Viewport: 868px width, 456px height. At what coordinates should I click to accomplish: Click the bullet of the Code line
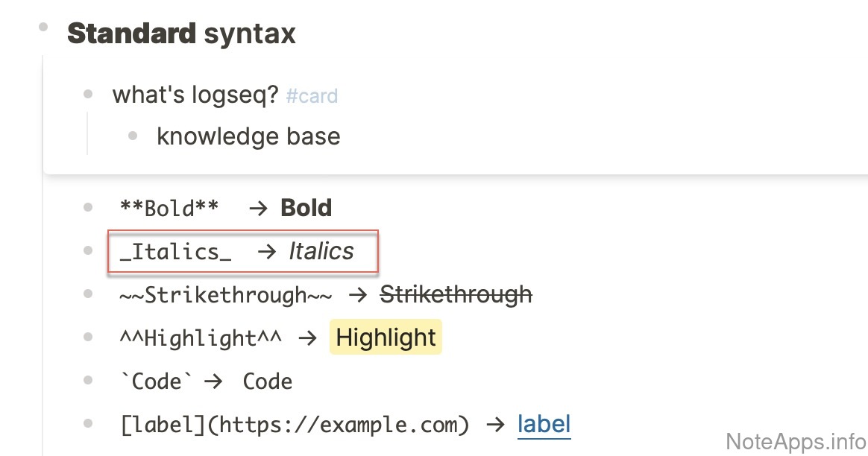click(x=88, y=380)
